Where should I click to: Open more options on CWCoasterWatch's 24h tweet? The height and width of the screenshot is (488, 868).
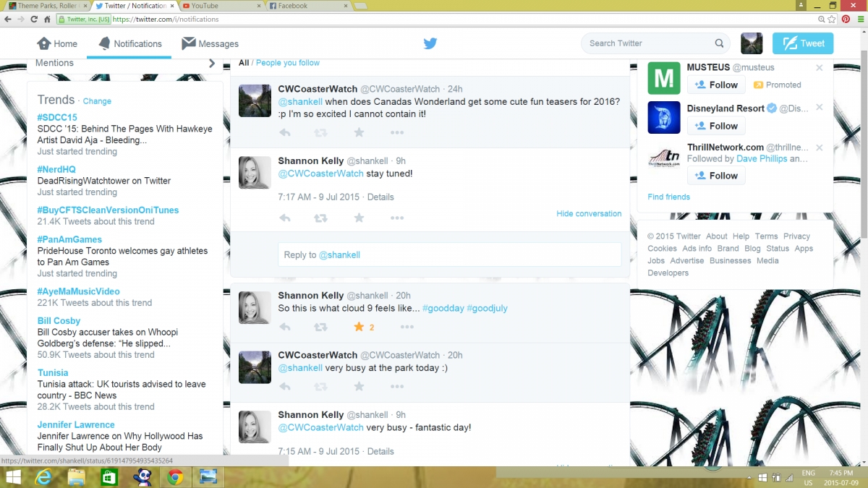[x=397, y=133]
